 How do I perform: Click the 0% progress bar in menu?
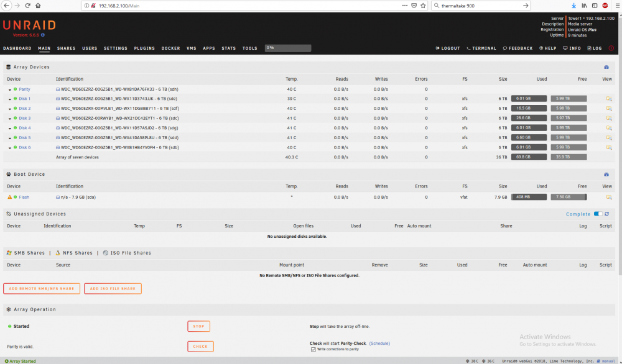tap(288, 48)
